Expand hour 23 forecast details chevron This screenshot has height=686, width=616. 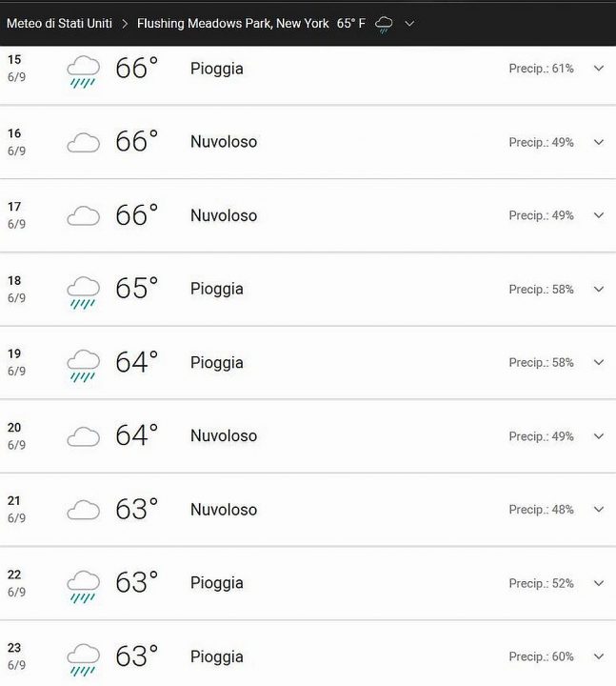point(599,656)
